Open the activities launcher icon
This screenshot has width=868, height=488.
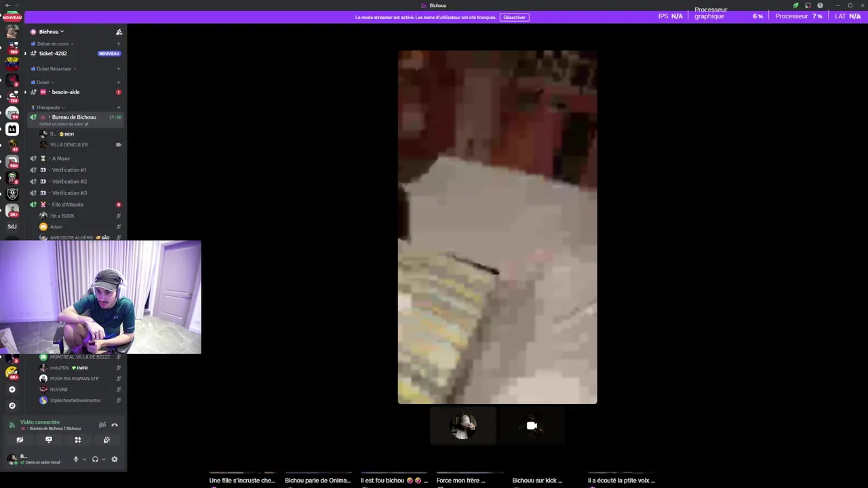tap(78, 440)
